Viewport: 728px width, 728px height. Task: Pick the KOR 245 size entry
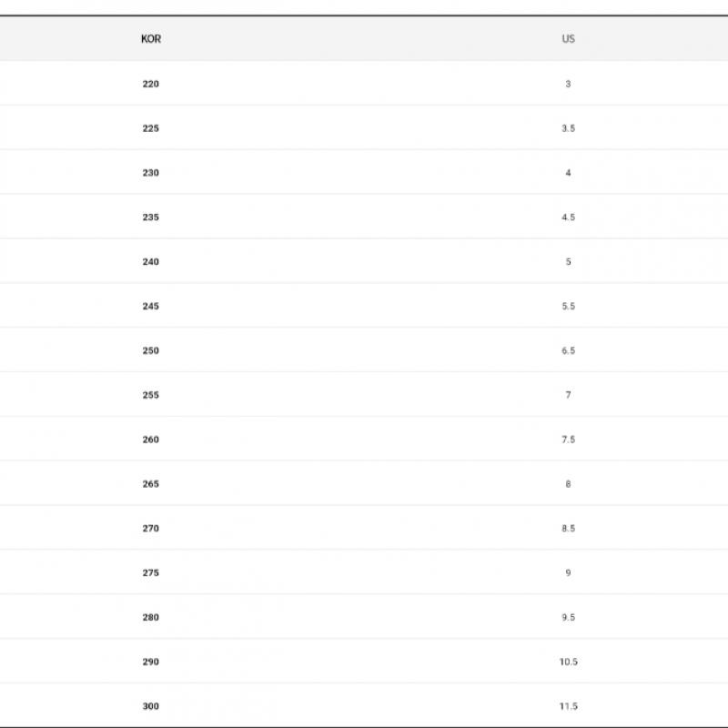click(x=151, y=307)
